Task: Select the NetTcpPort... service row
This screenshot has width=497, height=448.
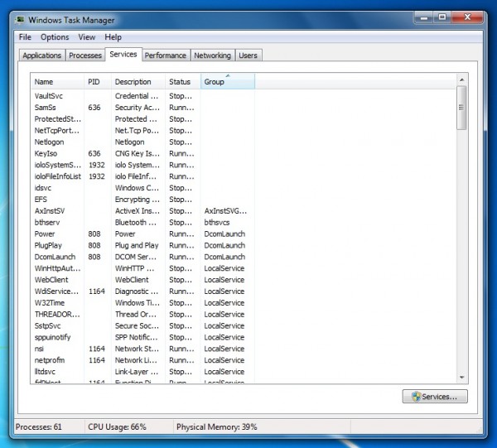Action: tap(142, 131)
